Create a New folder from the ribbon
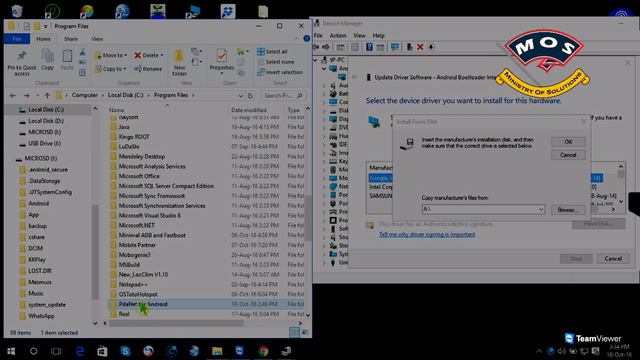The height and width of the screenshot is (360, 640). coord(179,62)
